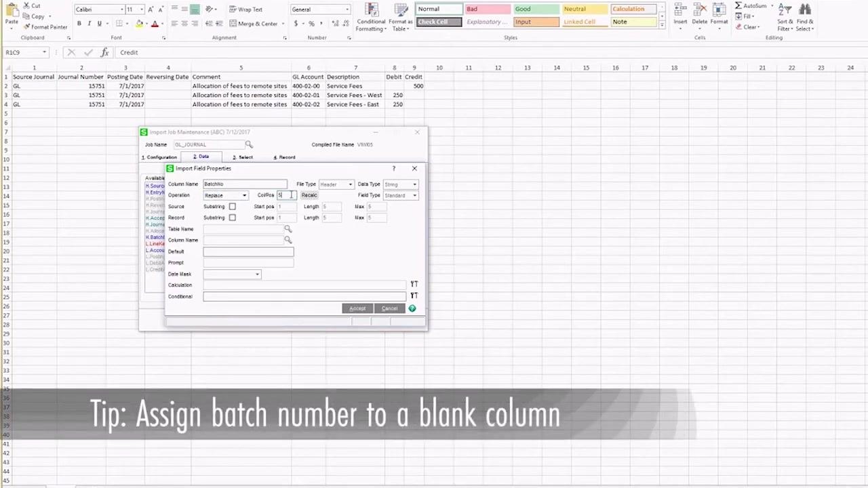Click the fill color bucket icon
Screen dimensions: 868x488
(139, 24)
